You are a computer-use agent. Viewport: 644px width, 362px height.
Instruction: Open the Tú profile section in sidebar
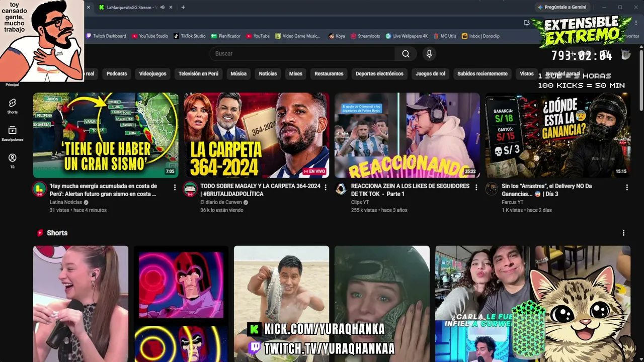pos(13,161)
